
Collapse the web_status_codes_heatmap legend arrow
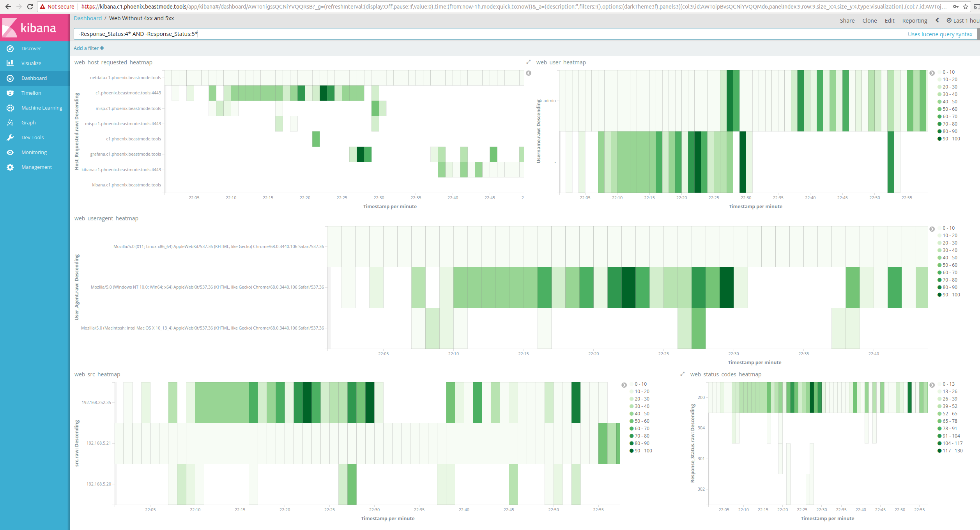[x=932, y=385]
